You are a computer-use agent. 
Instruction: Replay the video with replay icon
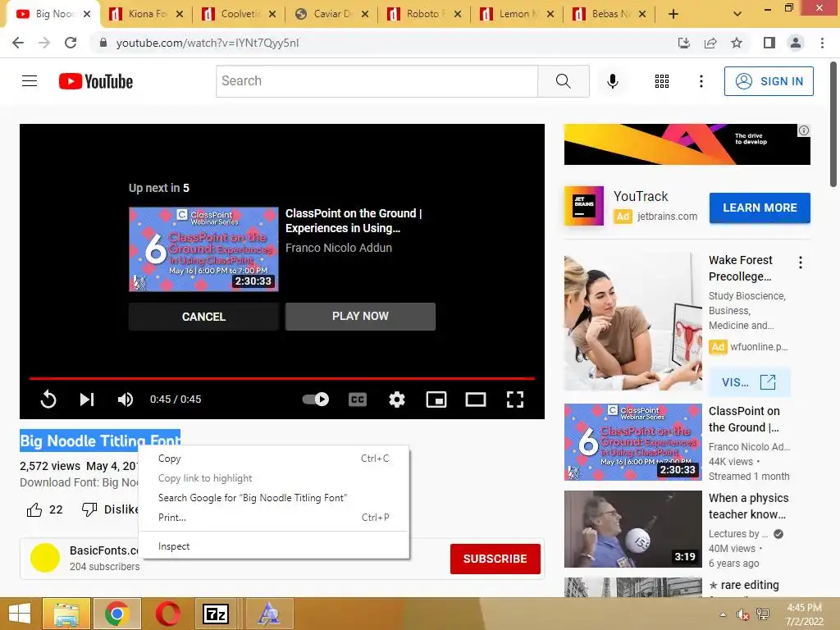click(x=48, y=399)
